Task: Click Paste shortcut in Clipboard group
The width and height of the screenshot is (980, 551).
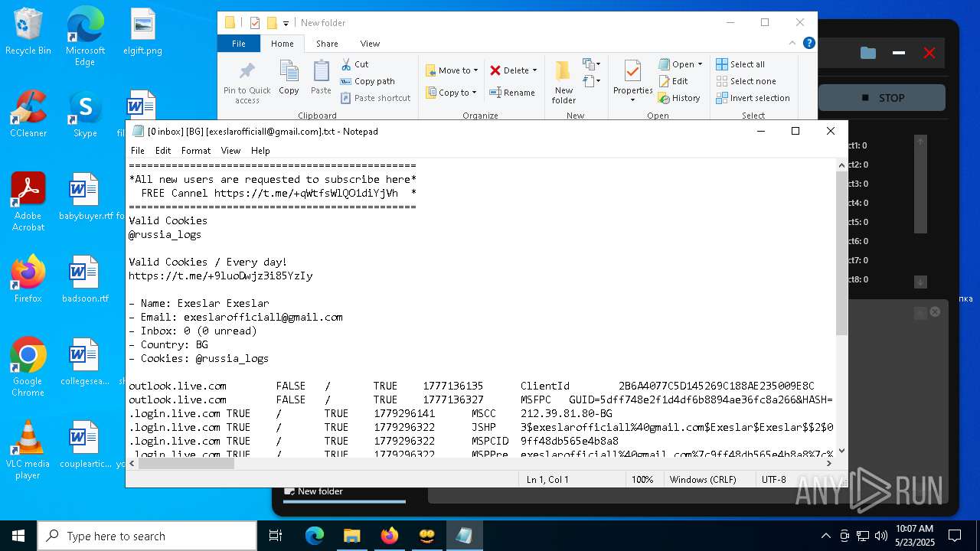Action: click(x=375, y=98)
